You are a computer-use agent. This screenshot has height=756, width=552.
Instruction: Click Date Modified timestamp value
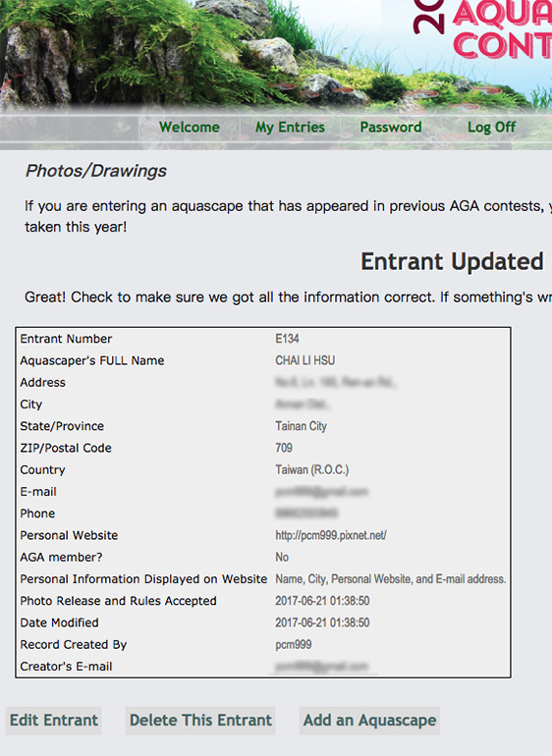(x=322, y=622)
